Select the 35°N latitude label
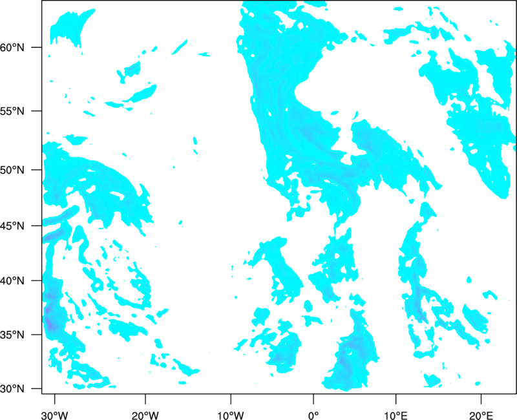 pos(12,335)
